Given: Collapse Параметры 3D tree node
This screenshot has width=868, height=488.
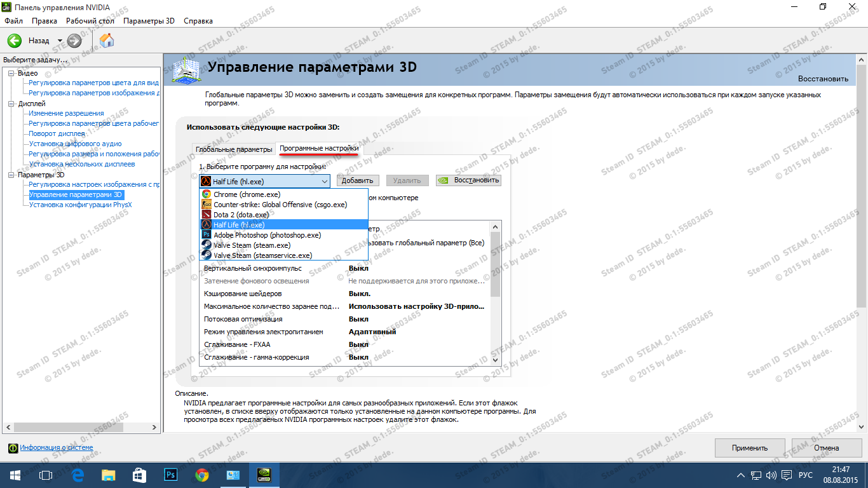Looking at the screenshot, I should coord(11,175).
